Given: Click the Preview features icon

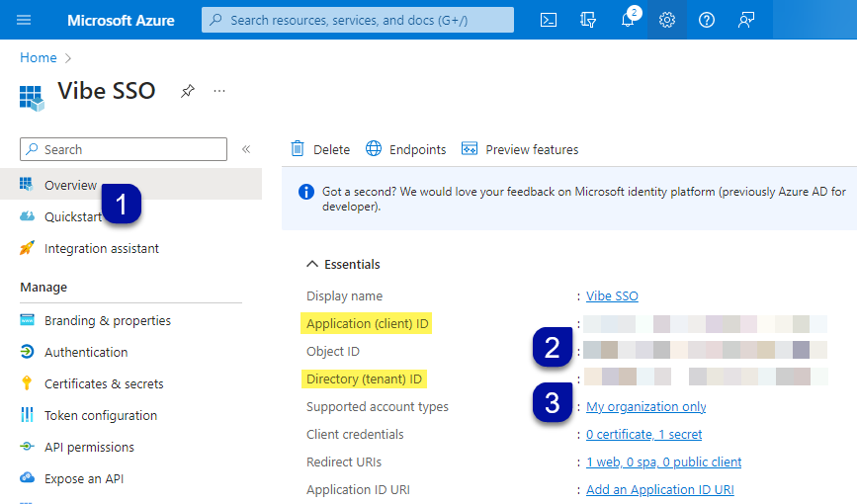Looking at the screenshot, I should [469, 148].
